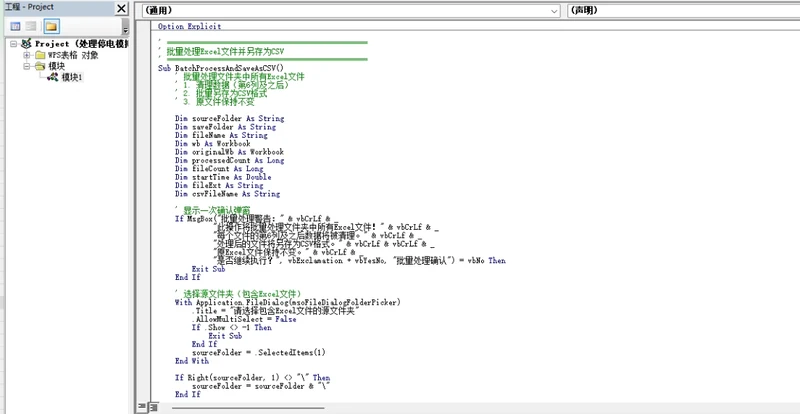Click the comment 1. 清理数据（第6列及之后）

[x=236, y=85]
